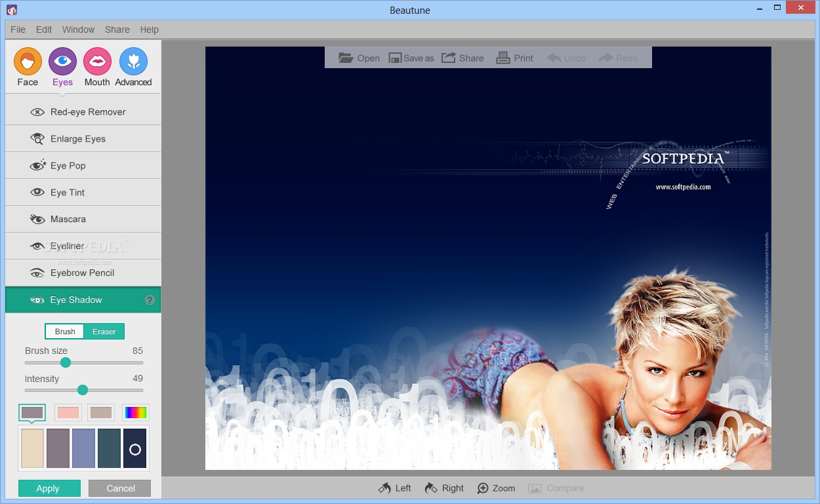Switch to Brush mode
This screenshot has height=504, width=820.
(65, 332)
